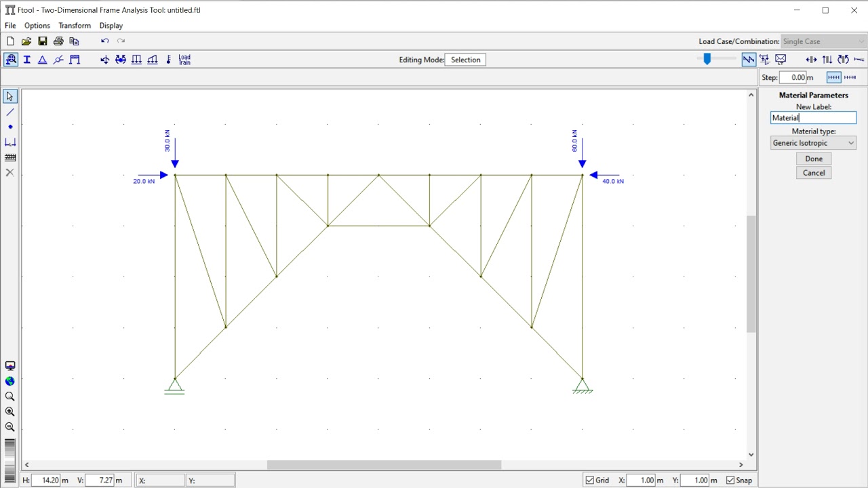Toggle the Grid checkbox
This screenshot has height=488, width=868.
[590, 480]
